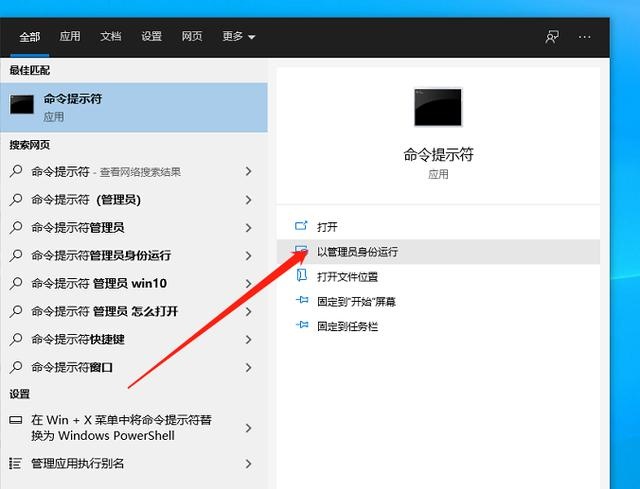
Task: Expand chevron for 命令提示符 (管理员) row
Action: tap(248, 200)
